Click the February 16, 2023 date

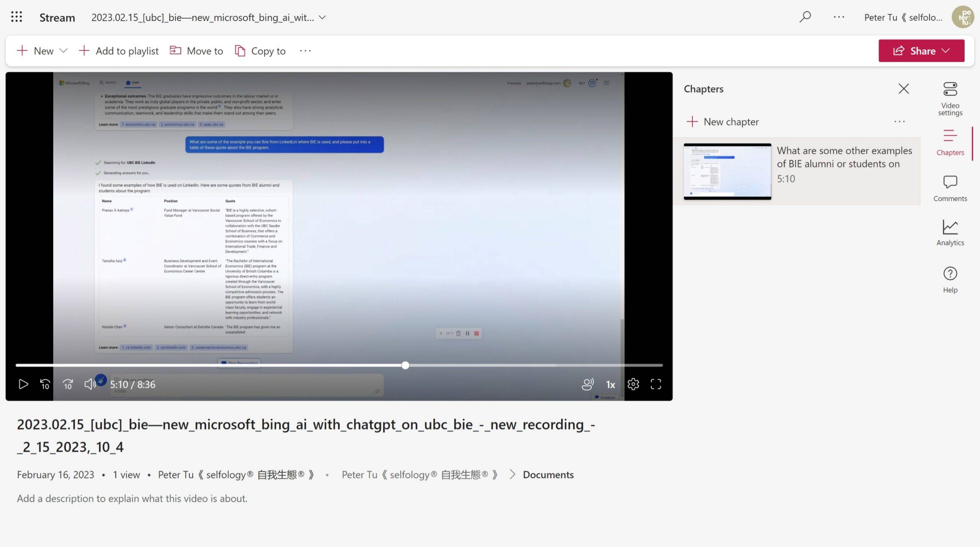pos(56,475)
